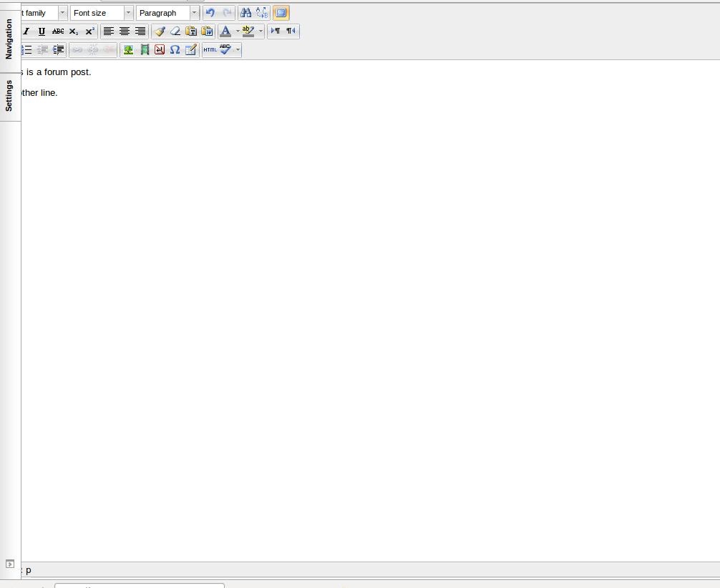Insert an image
The height and width of the screenshot is (588, 720).
pos(128,50)
